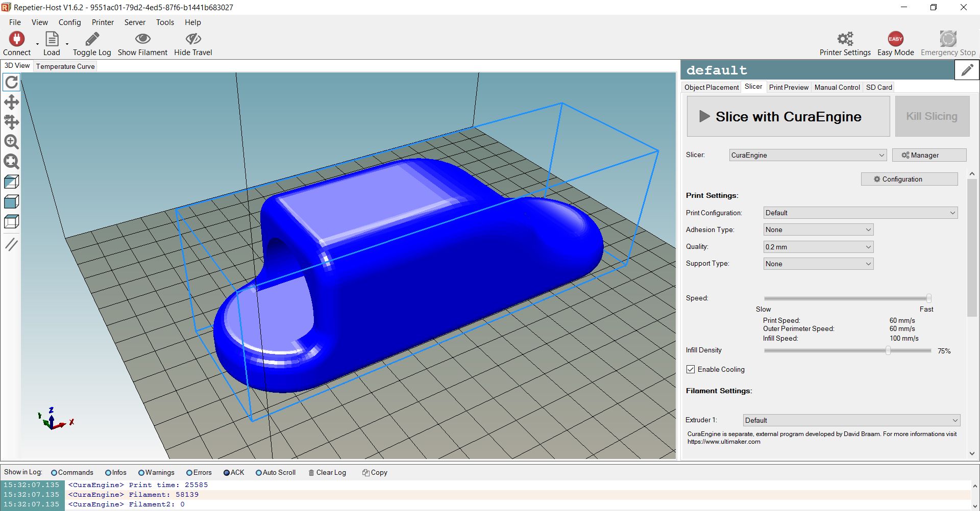980x511 pixels.
Task: Click slicer panel scroll down arrow
Action: coord(972,453)
